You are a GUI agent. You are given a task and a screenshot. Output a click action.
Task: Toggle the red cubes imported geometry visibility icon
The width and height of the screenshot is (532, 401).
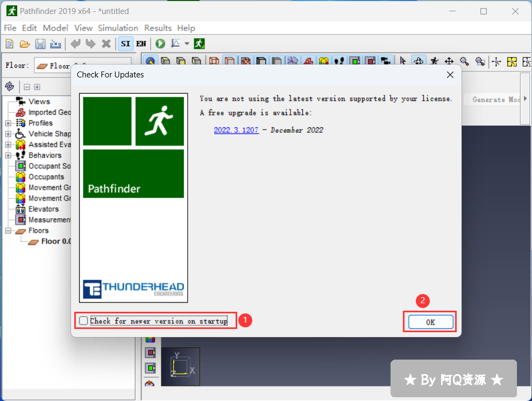coord(308,61)
